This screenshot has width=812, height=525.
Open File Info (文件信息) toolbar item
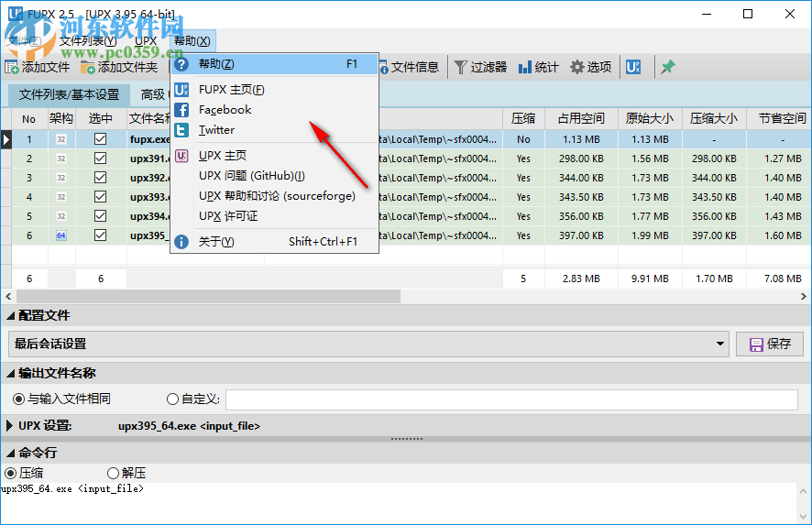point(410,67)
